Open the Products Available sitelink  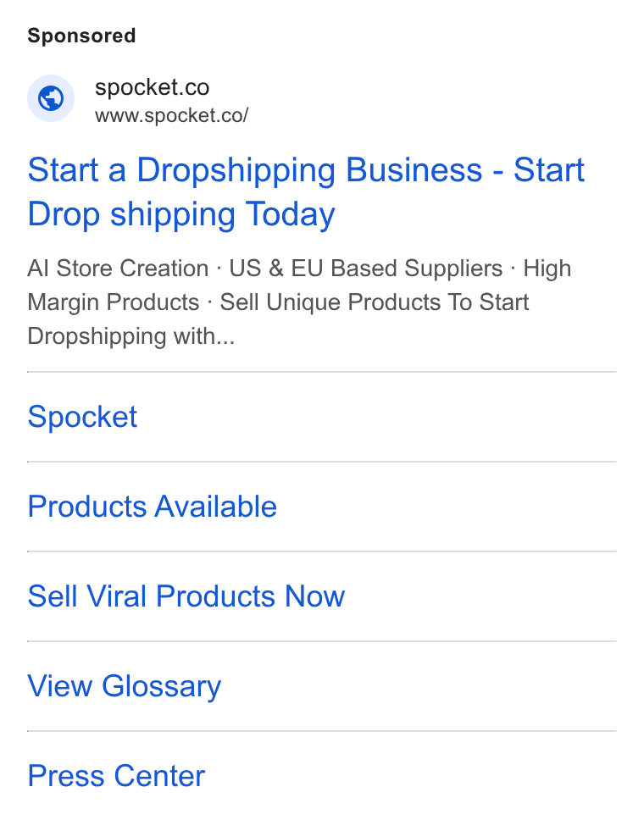pos(153,507)
